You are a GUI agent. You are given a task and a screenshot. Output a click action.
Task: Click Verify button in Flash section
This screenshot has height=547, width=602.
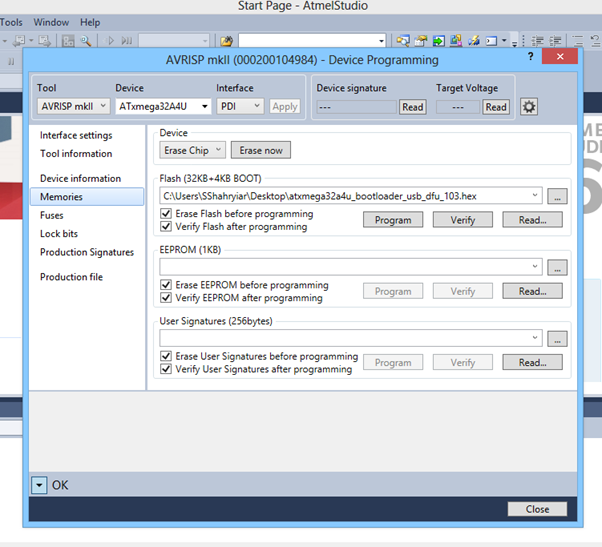coord(463,220)
